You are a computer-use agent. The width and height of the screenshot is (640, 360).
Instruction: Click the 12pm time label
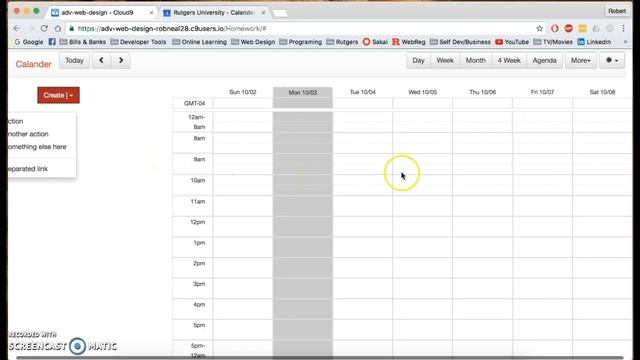198,222
